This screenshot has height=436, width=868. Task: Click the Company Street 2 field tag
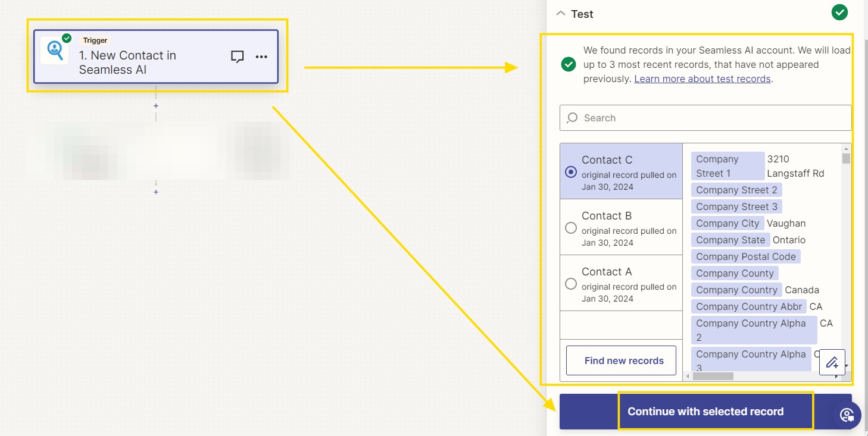[736, 190]
